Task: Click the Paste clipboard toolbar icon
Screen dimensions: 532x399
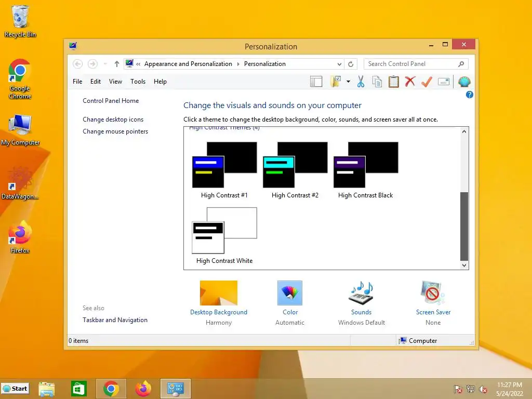Action: 394,82
